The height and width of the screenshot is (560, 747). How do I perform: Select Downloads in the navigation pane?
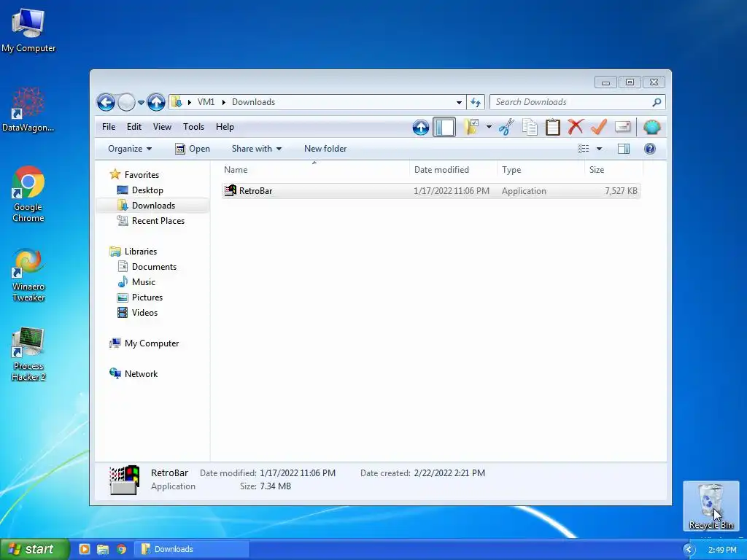(153, 205)
